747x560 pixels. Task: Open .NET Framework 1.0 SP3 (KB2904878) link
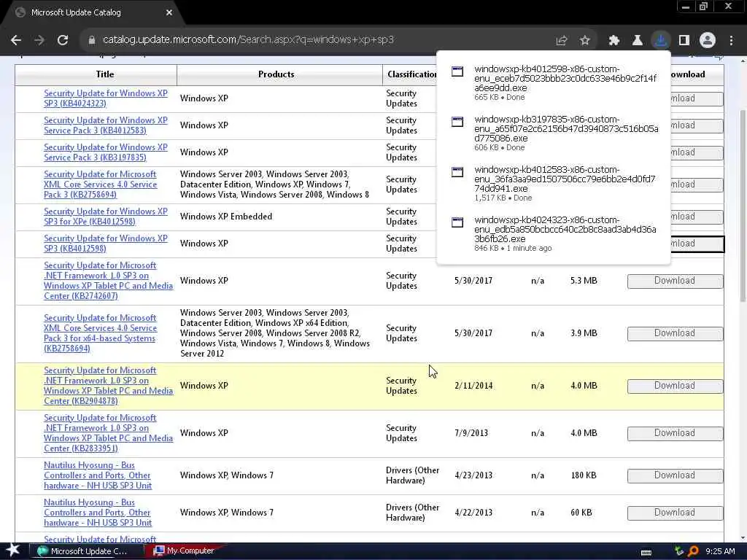pyautogui.click(x=108, y=386)
